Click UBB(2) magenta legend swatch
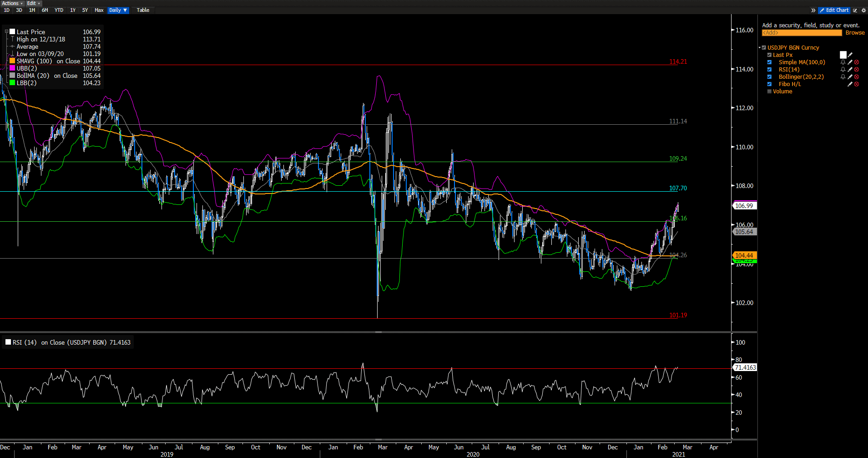The width and height of the screenshot is (868, 458). click(12, 68)
